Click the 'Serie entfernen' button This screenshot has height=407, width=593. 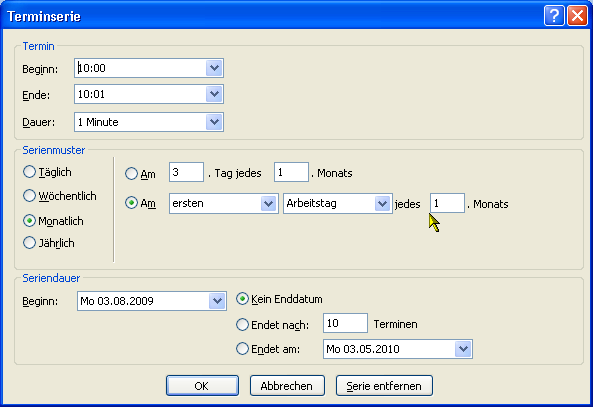click(x=384, y=385)
